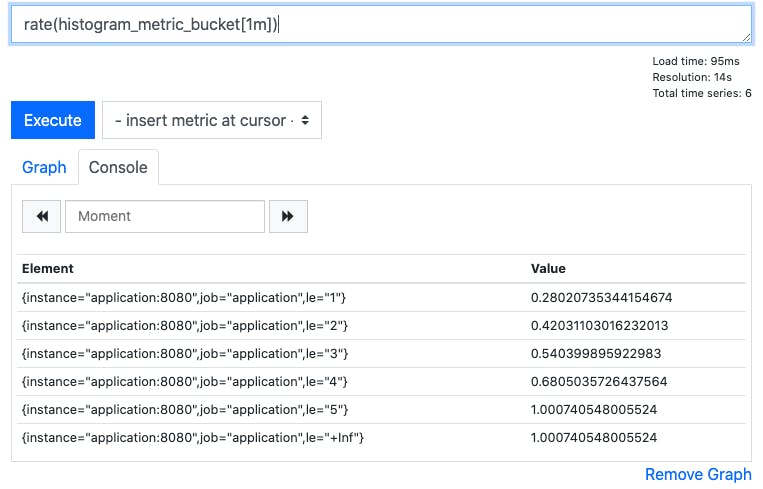
Task: Select the Console tab
Action: tap(118, 167)
